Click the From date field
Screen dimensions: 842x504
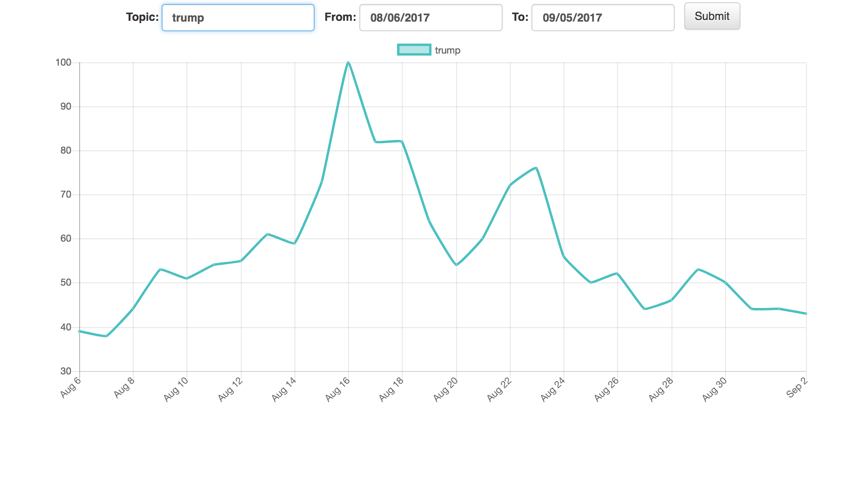pyautogui.click(x=431, y=18)
